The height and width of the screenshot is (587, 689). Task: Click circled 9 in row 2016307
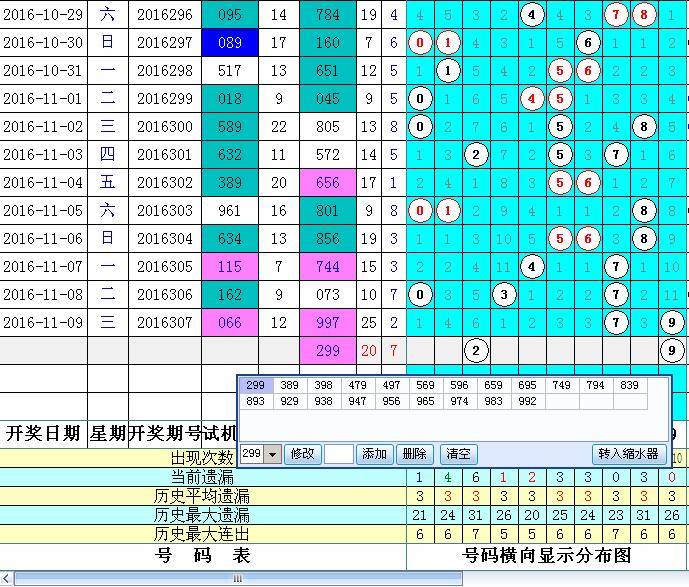click(x=671, y=323)
